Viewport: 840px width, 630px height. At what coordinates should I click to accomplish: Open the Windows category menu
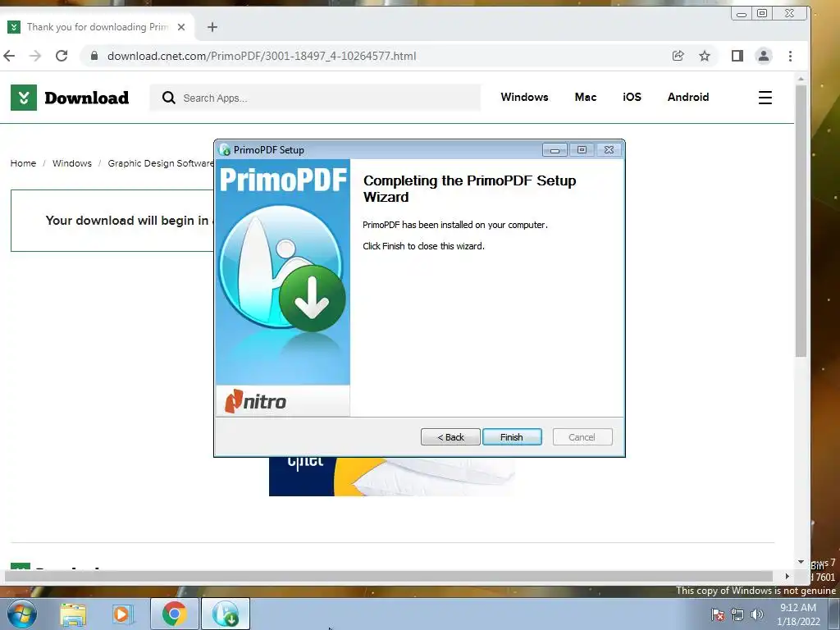(x=524, y=97)
